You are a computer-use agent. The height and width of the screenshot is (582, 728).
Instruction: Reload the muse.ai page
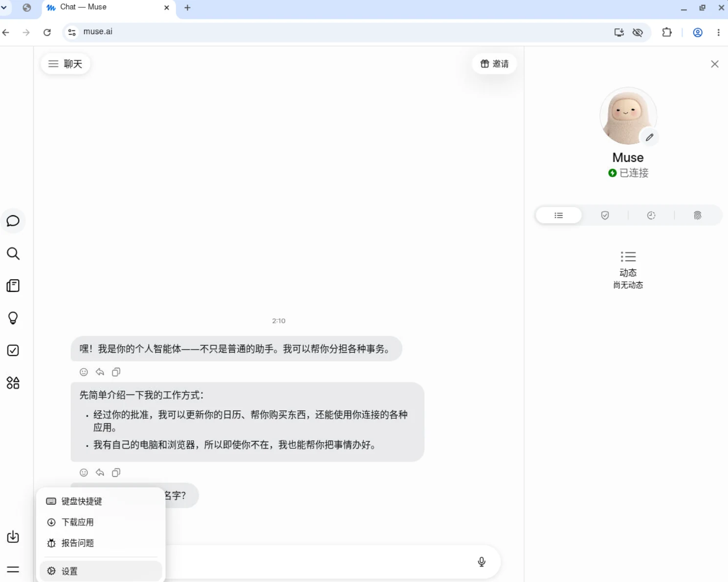(47, 32)
